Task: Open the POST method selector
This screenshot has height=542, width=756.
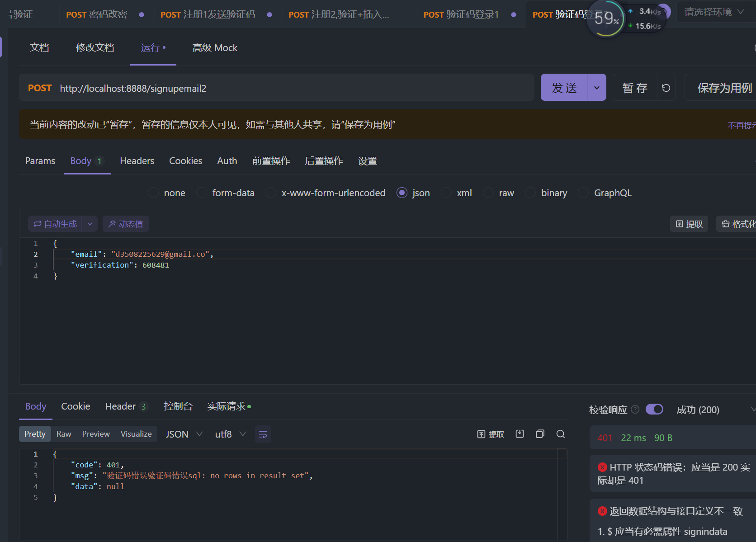Action: click(x=40, y=88)
